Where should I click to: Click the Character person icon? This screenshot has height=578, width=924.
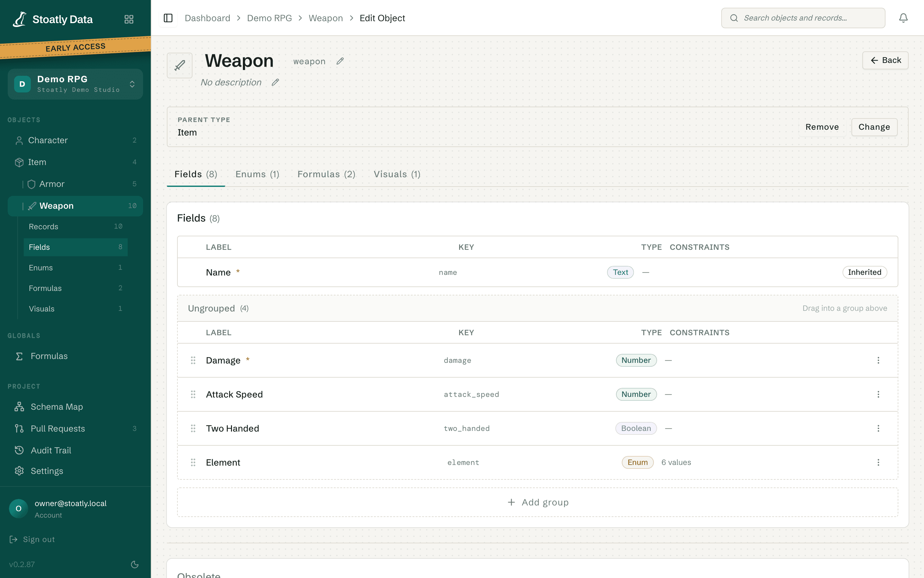click(x=19, y=140)
